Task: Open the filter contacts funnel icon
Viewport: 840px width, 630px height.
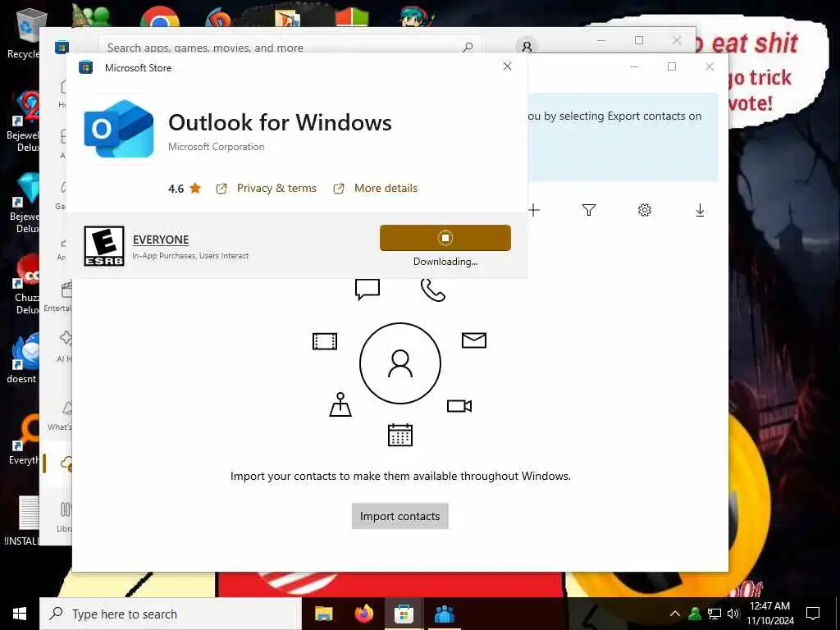Action: pos(589,210)
